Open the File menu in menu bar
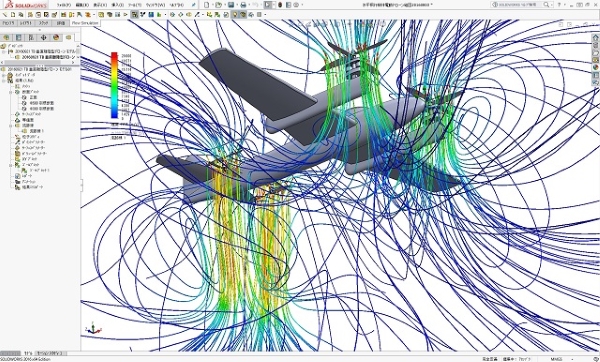This screenshot has height=362, width=600. pos(64,5)
